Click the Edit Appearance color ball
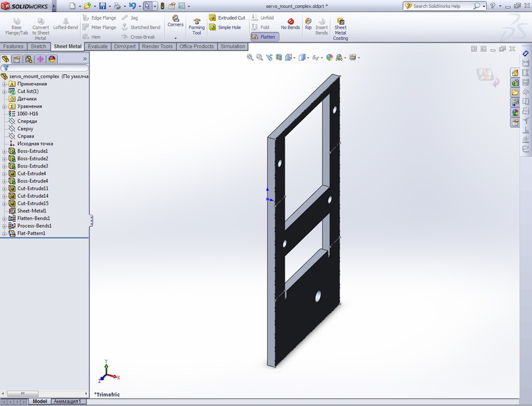This screenshot has height=406, width=532. (x=329, y=57)
